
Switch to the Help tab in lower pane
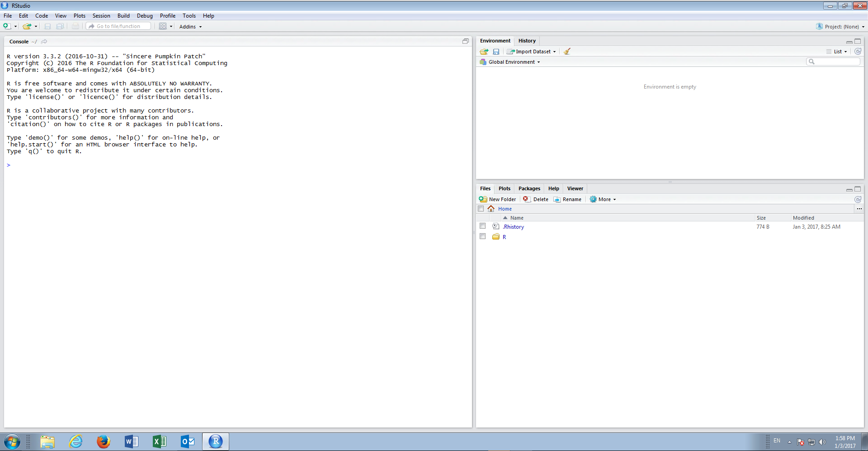coord(554,188)
